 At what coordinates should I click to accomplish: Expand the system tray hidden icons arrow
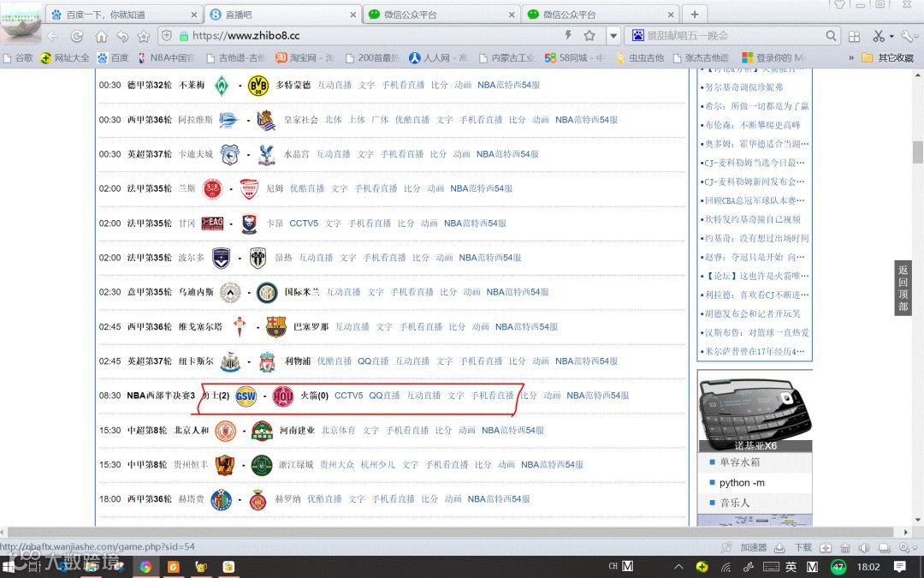tap(678, 567)
